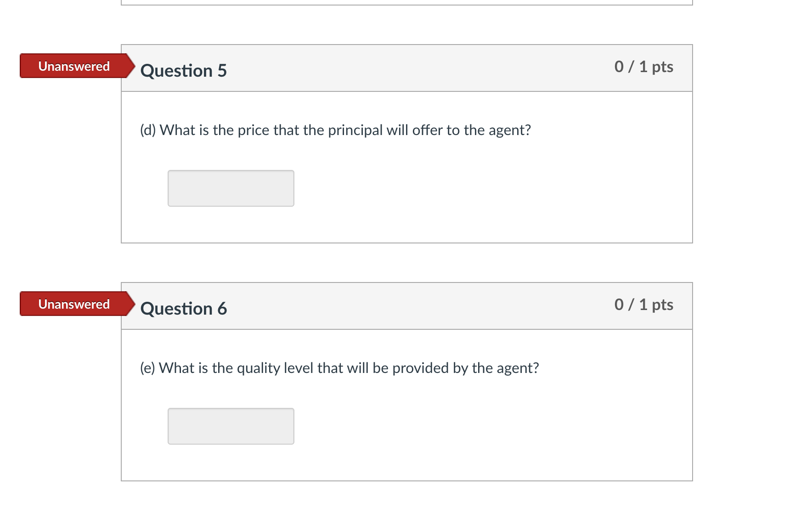Click the answer input field under part (e)

pyautogui.click(x=231, y=426)
